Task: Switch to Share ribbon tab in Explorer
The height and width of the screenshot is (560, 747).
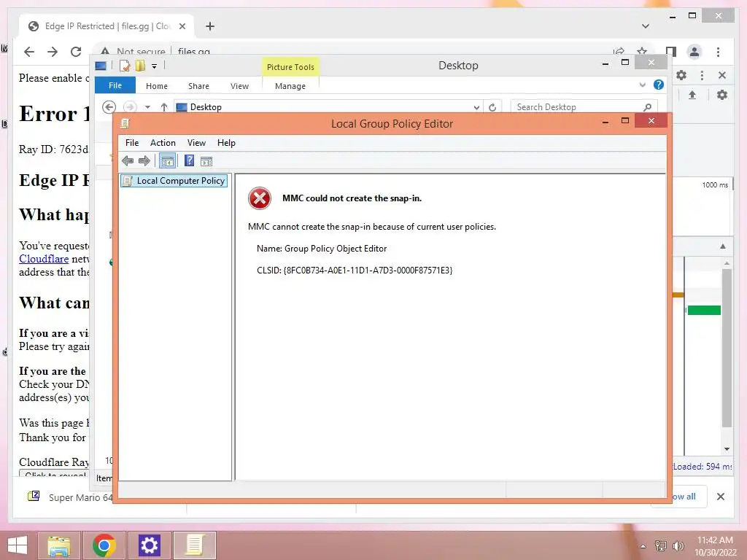Action: click(198, 86)
